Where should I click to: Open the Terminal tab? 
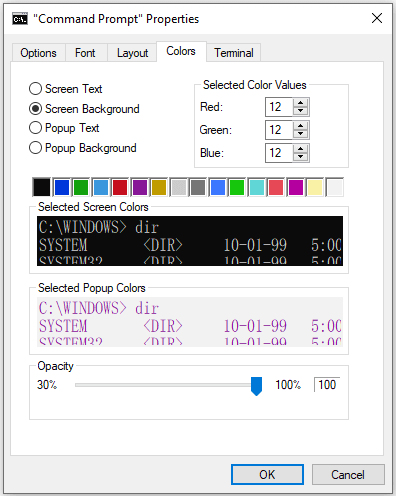coord(234,53)
